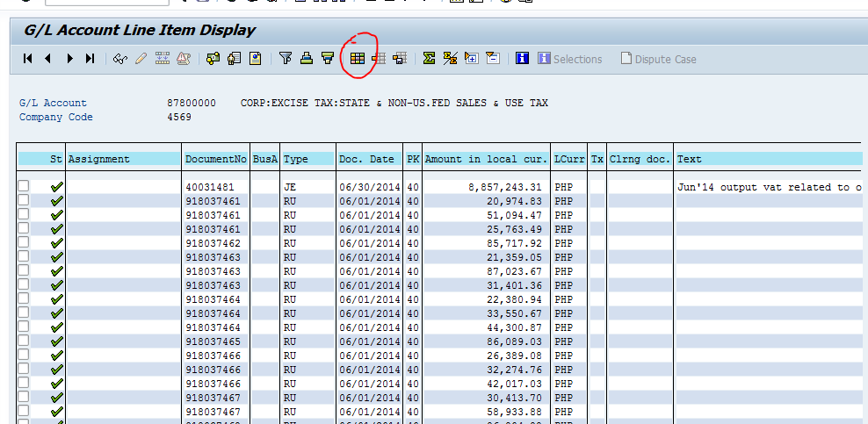The height and width of the screenshot is (424, 868).
Task: Sort in descending order icon
Action: click(x=329, y=57)
